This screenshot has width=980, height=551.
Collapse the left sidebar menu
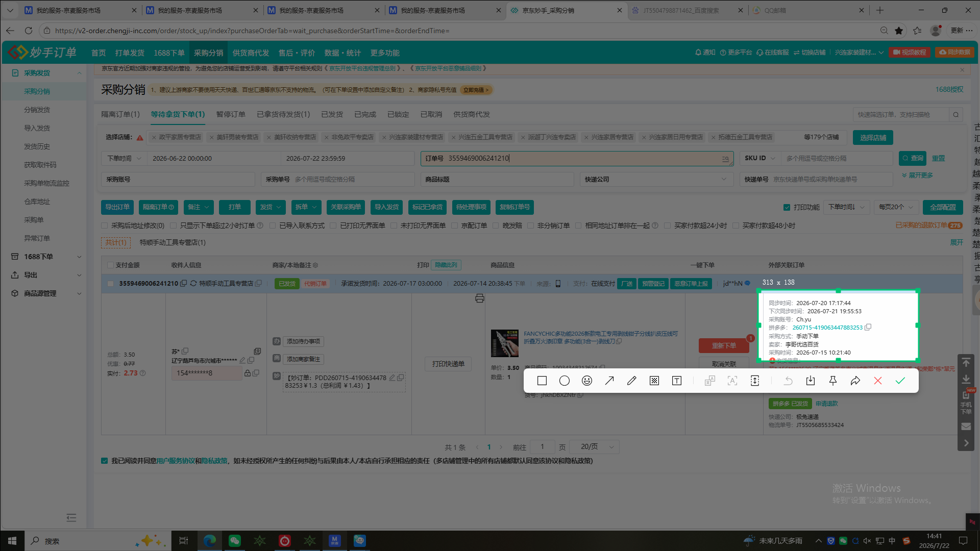tap(71, 518)
